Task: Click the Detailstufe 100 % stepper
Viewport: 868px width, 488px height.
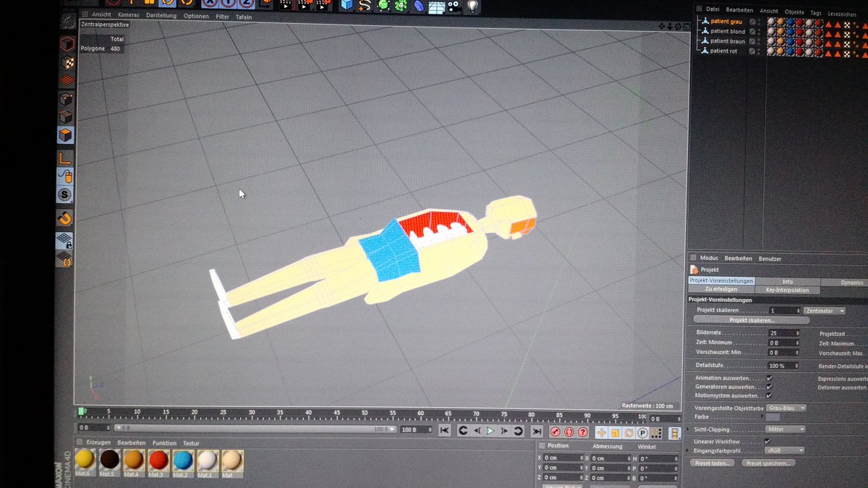Action: tap(797, 365)
